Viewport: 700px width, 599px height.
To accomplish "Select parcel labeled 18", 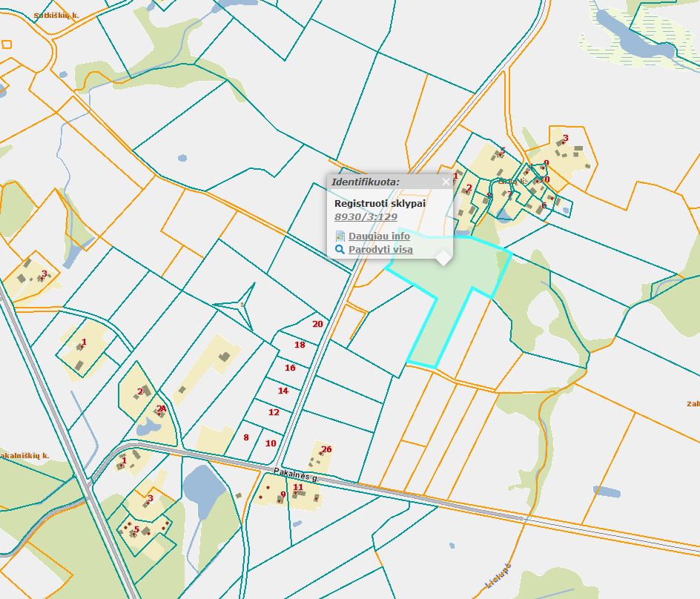I will (300, 345).
